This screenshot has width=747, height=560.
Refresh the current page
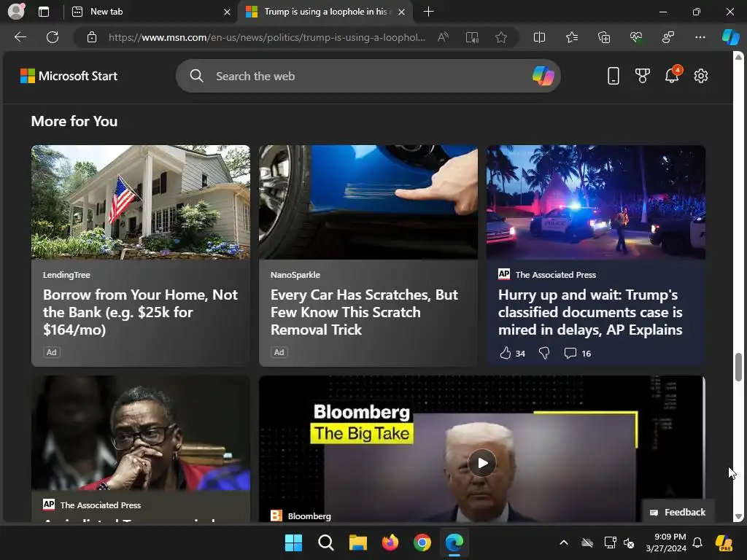click(x=53, y=37)
